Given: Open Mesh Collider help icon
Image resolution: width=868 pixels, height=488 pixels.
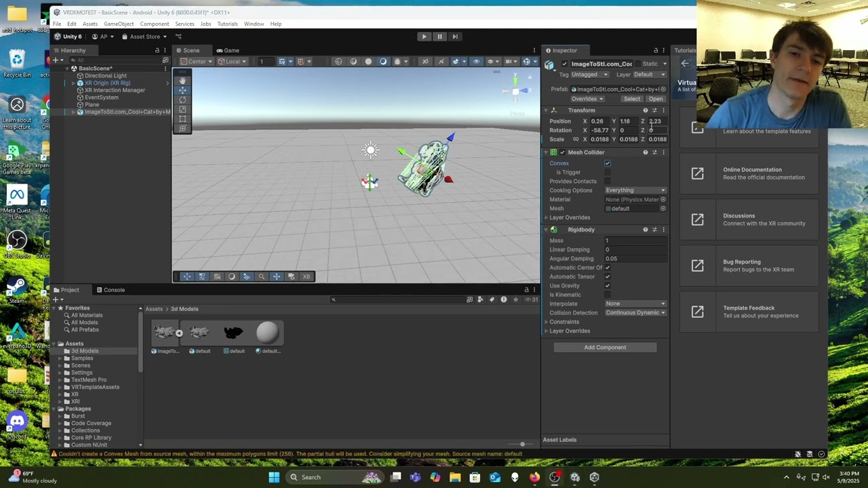Looking at the screenshot, I should click(645, 152).
